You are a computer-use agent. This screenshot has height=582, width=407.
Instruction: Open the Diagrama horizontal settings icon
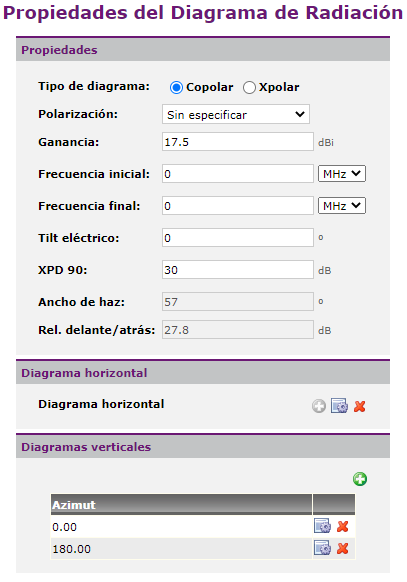point(339,406)
